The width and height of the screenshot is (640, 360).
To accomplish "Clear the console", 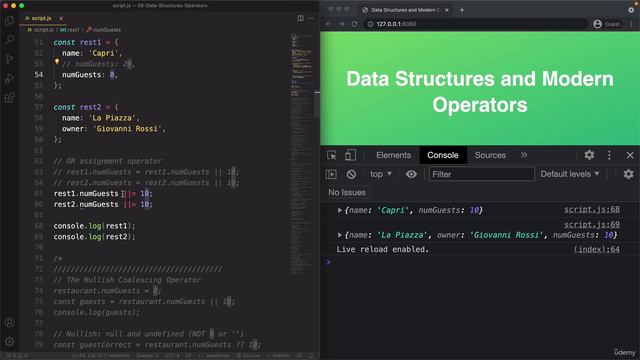I will pos(351,174).
